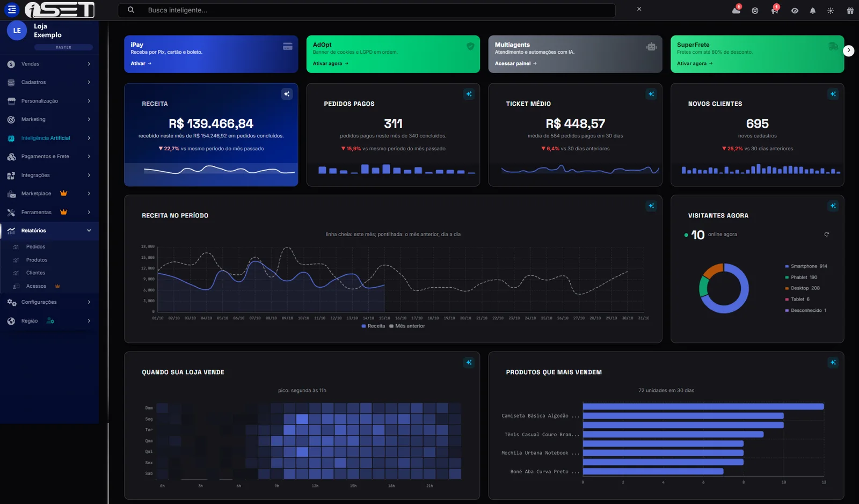The width and height of the screenshot is (859, 504).
Task: Open the Produtos report
Action: pos(37,260)
